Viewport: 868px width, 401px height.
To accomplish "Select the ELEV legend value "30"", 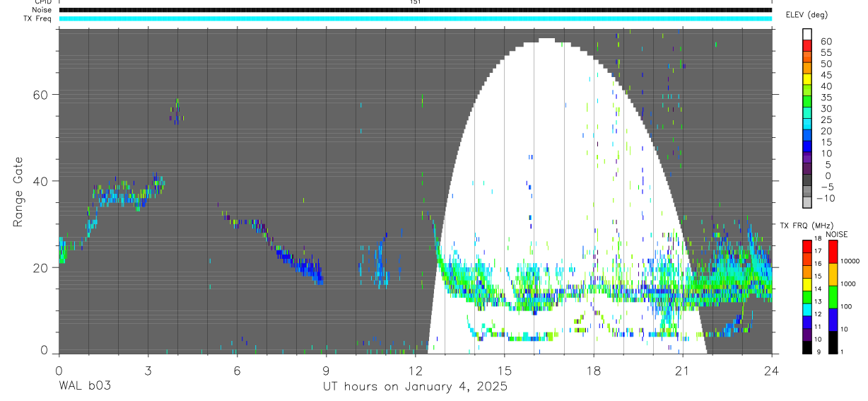I will (826, 109).
